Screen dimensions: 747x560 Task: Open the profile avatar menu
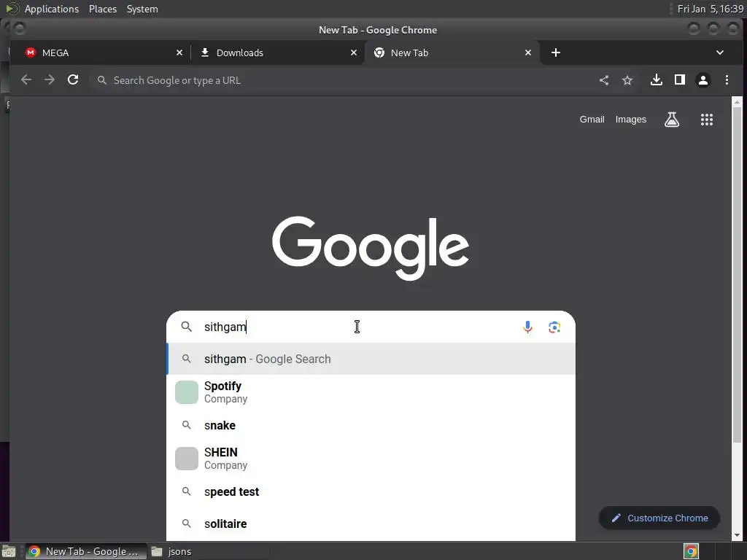(703, 80)
